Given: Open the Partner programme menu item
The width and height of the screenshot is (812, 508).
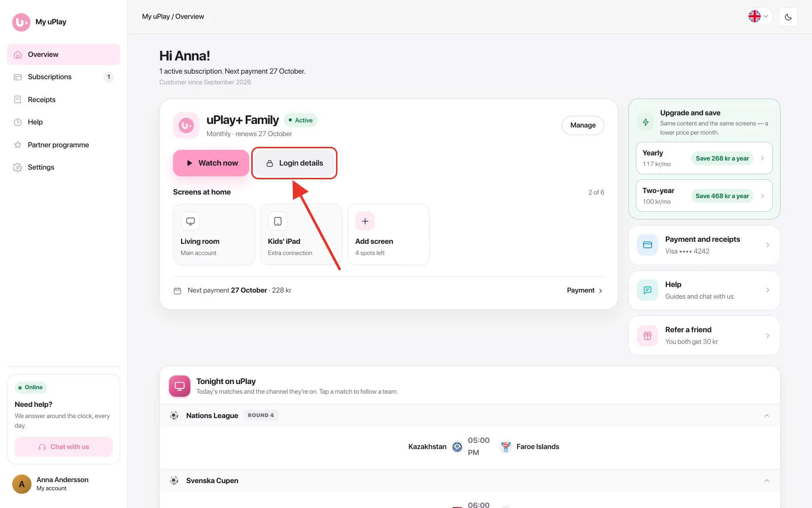Looking at the screenshot, I should (63, 145).
